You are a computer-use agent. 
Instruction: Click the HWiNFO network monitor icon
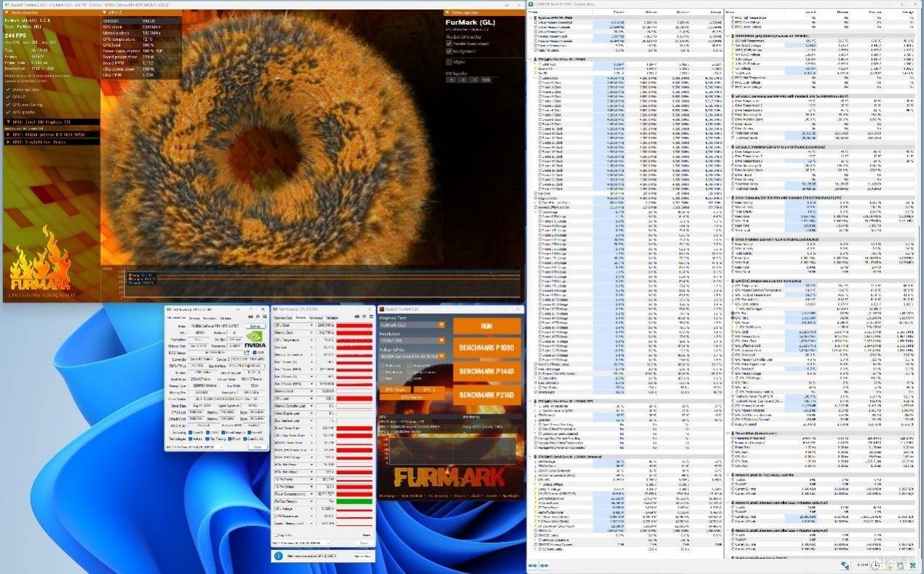click(x=845, y=565)
